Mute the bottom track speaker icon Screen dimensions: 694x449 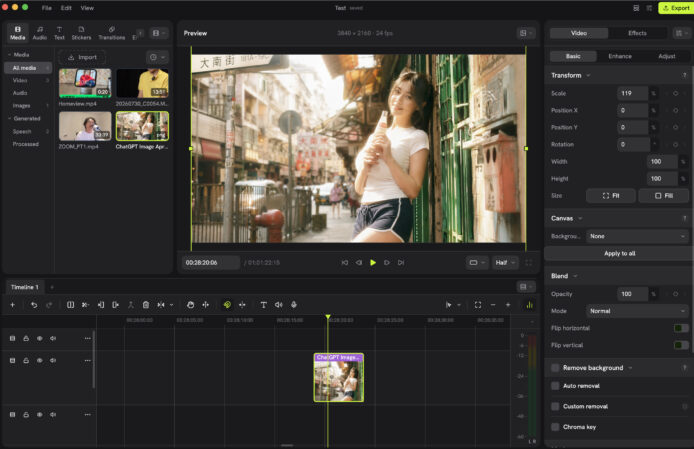tap(53, 415)
